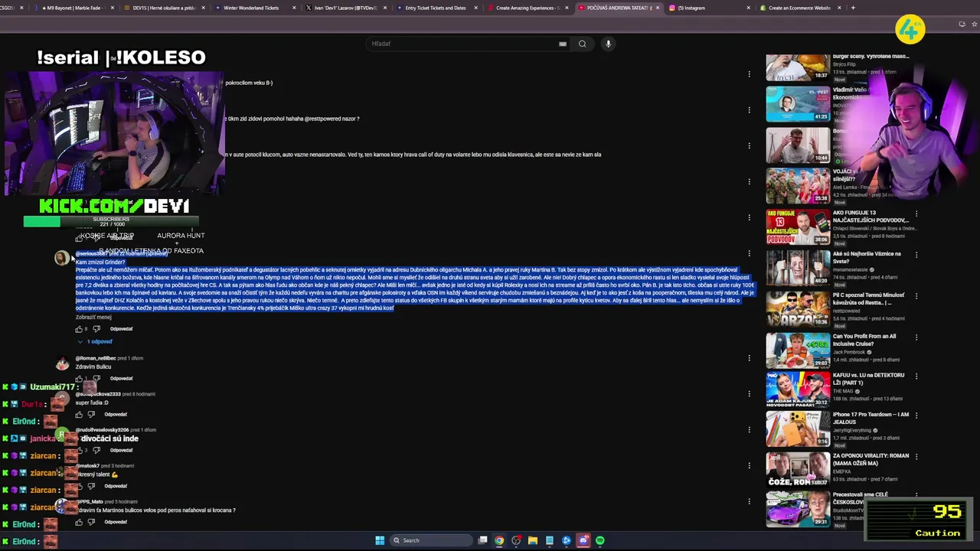Open the on-screen keyboard icon in search box
980x551 pixels.
pyautogui.click(x=563, y=44)
